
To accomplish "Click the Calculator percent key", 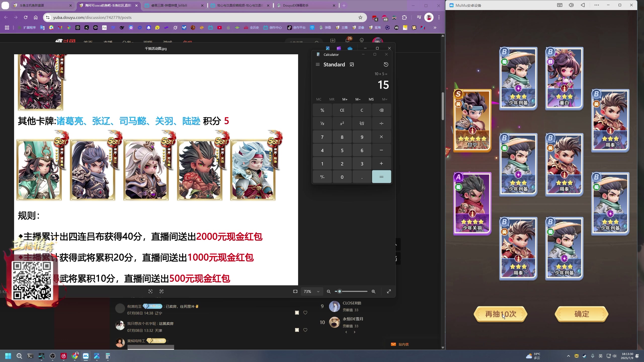I will click(x=322, y=110).
